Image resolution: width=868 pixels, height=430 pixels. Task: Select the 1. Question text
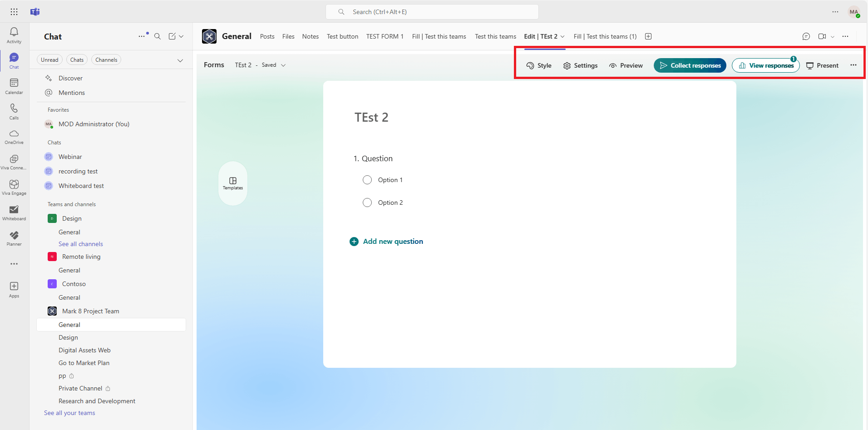tap(373, 158)
